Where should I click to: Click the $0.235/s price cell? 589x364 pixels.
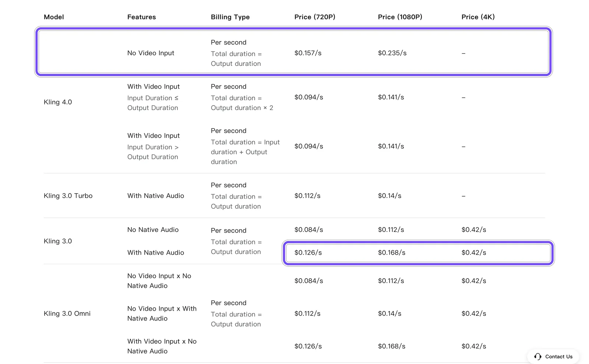point(392,53)
